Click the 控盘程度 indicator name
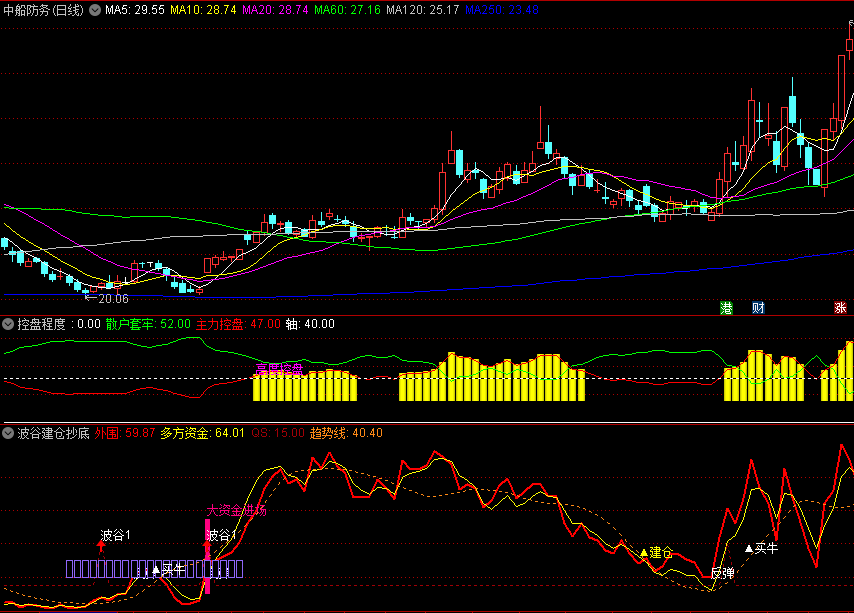 click(x=41, y=324)
